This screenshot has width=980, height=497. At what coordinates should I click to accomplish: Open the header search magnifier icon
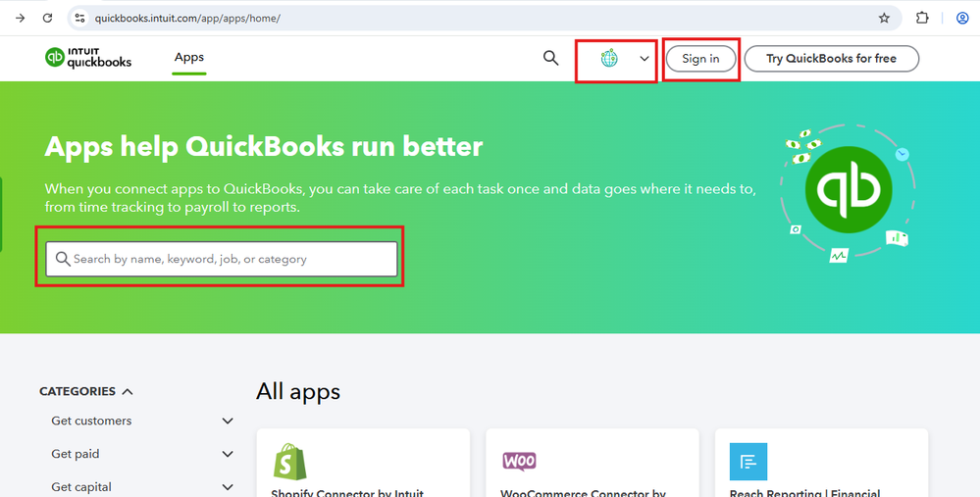(x=550, y=58)
